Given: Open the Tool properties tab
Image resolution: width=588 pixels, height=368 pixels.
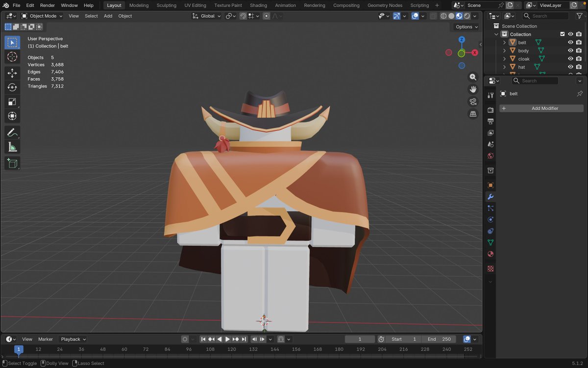Looking at the screenshot, I should point(490,95).
